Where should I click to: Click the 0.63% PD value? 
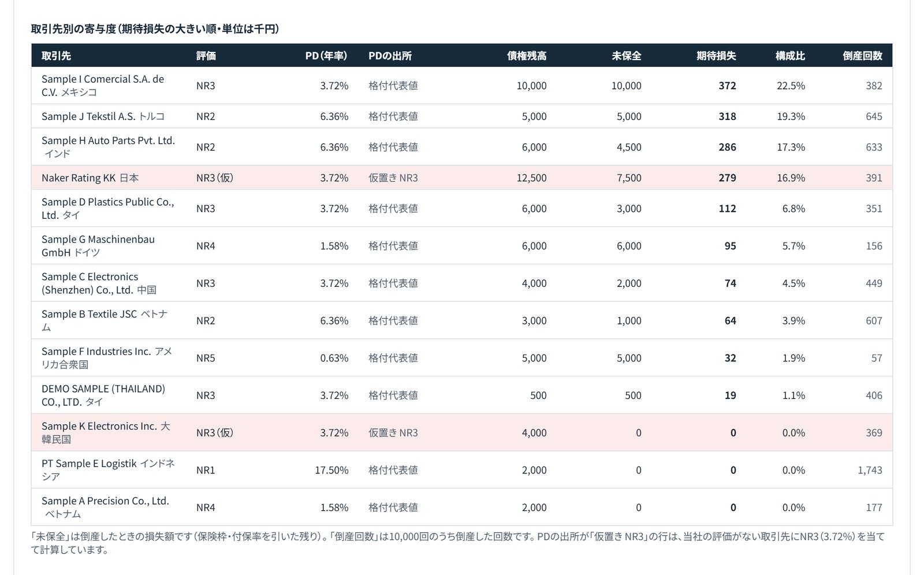tap(334, 358)
